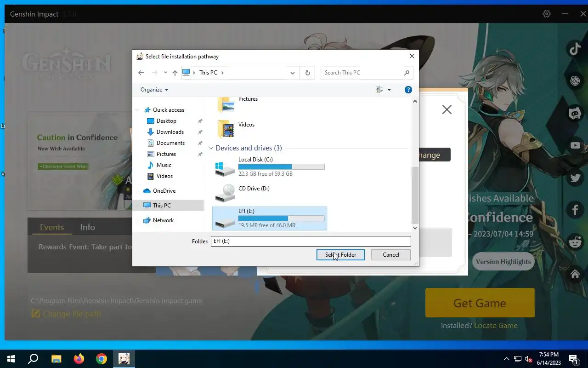588x368 pixels.
Task: Select EFI (E:) drive
Action: pyautogui.click(x=270, y=218)
